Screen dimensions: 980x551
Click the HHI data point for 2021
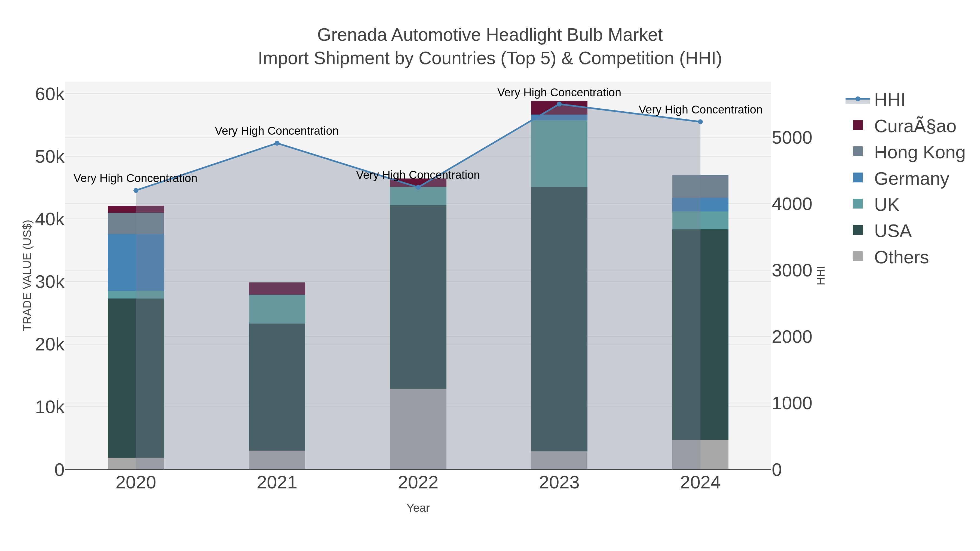point(277,143)
